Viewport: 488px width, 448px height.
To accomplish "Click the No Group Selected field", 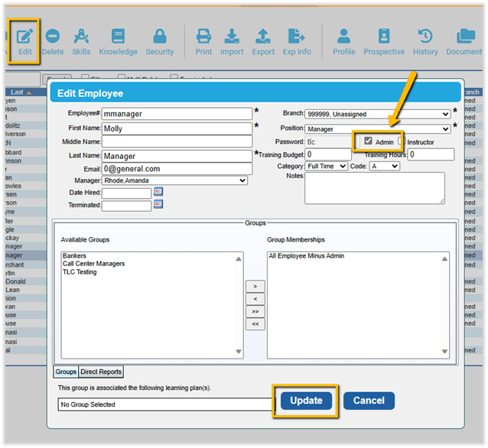I will 165,404.
